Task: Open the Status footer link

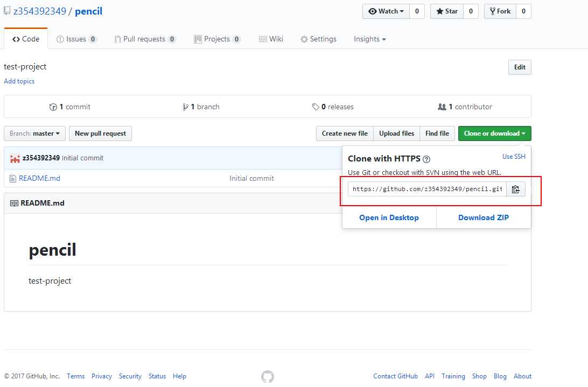Action: coord(157,376)
